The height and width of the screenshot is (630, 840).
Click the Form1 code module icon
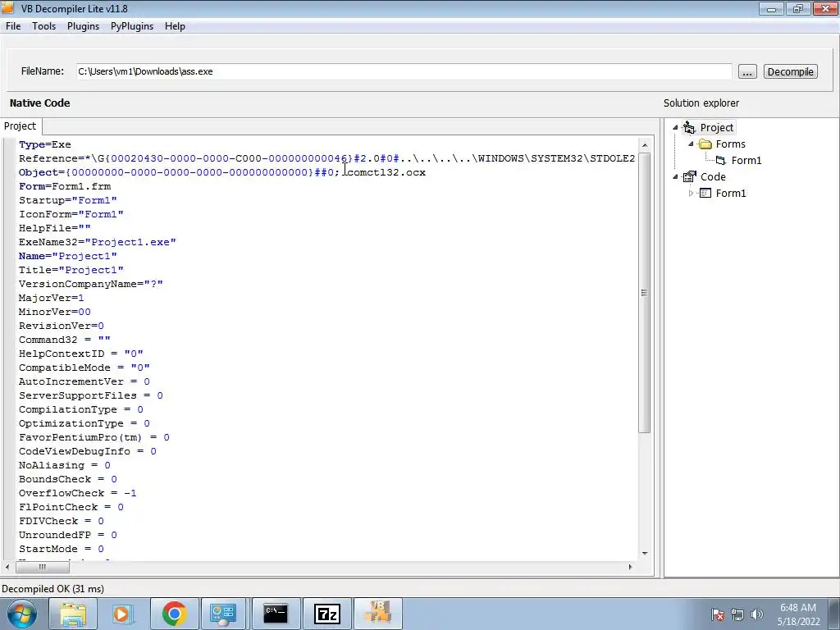[705, 193]
